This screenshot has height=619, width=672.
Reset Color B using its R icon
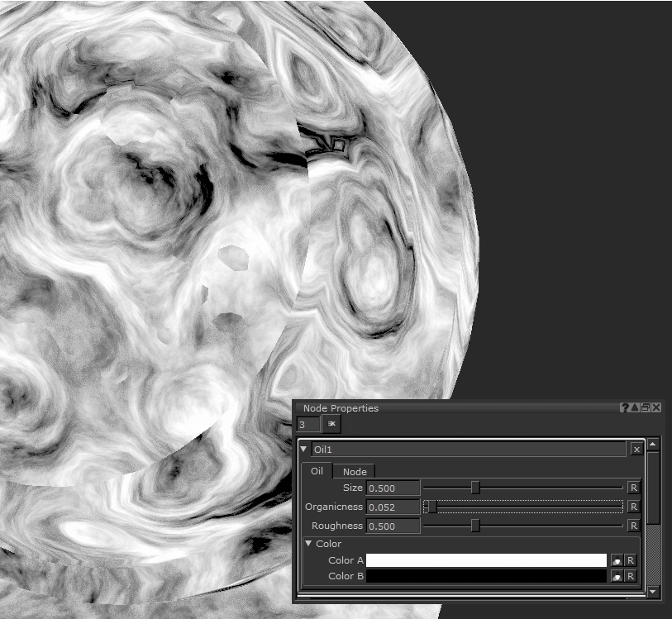pyautogui.click(x=630, y=576)
